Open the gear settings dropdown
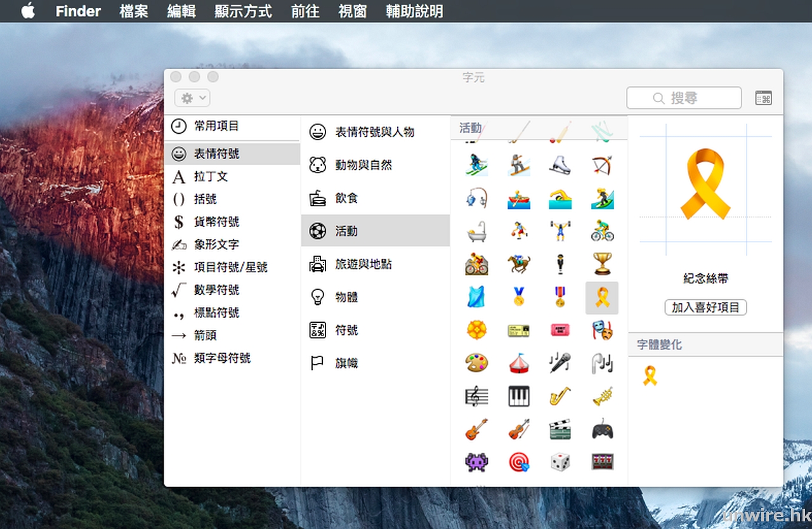This screenshot has width=812, height=529. click(192, 98)
